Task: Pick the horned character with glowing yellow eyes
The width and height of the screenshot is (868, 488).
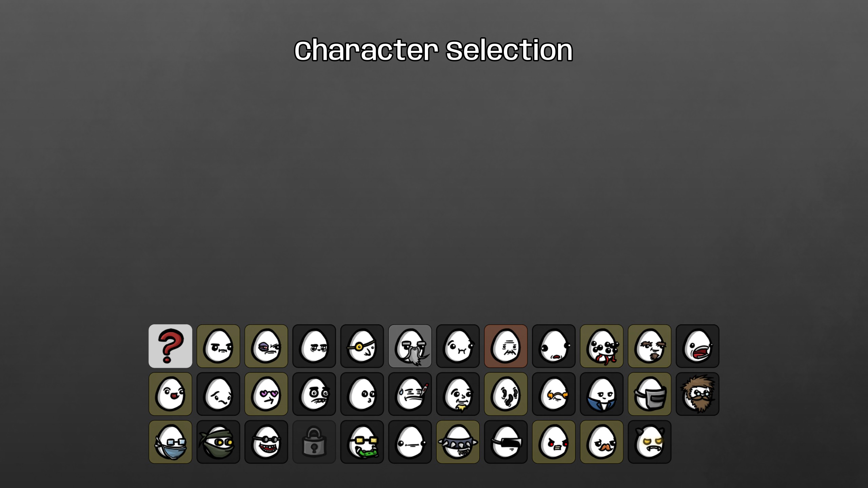Action: pos(650,442)
